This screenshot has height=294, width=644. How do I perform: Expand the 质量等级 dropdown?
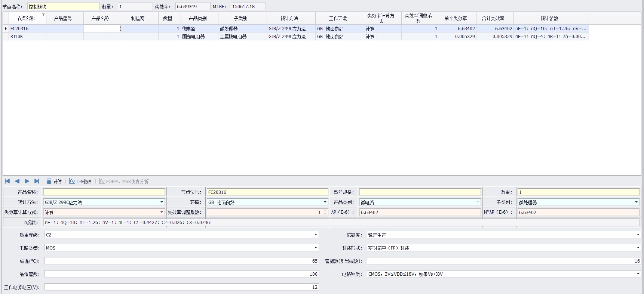(x=316, y=235)
